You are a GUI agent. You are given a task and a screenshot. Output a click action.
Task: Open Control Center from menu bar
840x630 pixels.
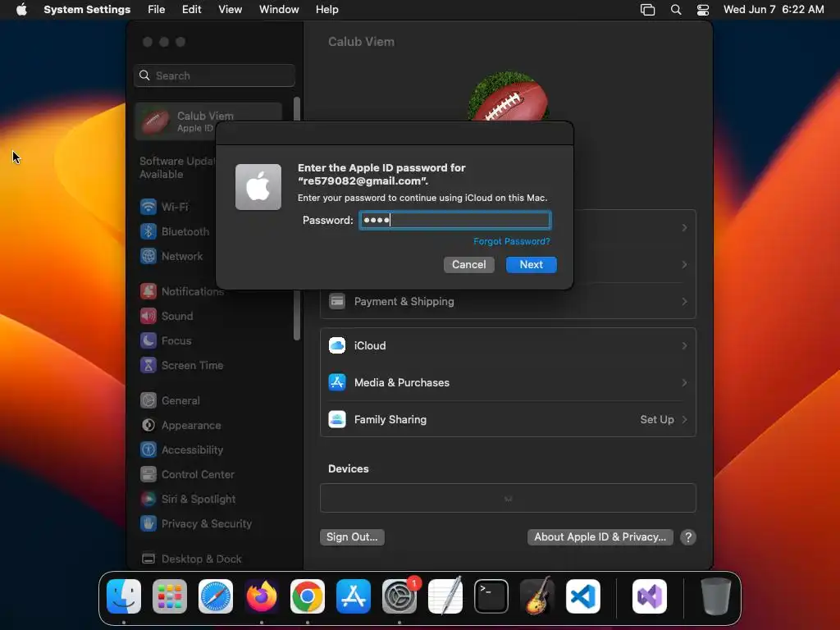(703, 10)
